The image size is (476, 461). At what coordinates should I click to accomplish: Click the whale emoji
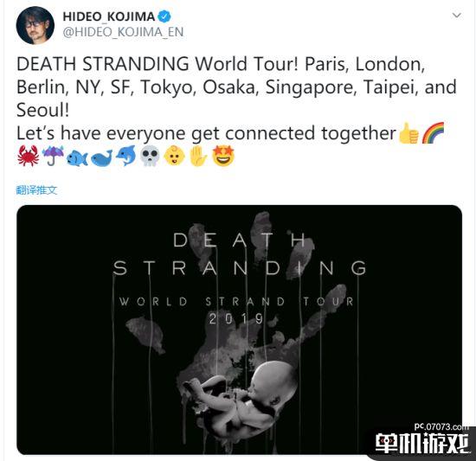click(102, 157)
